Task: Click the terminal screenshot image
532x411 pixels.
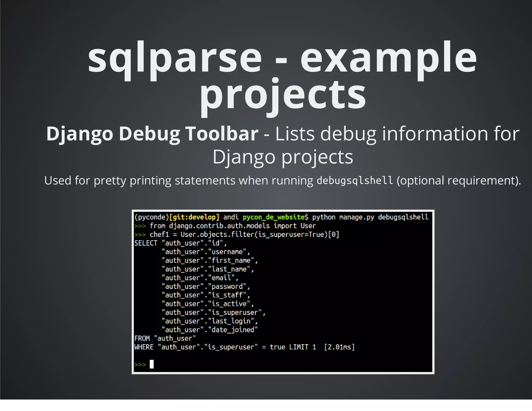Action: pyautogui.click(x=283, y=292)
